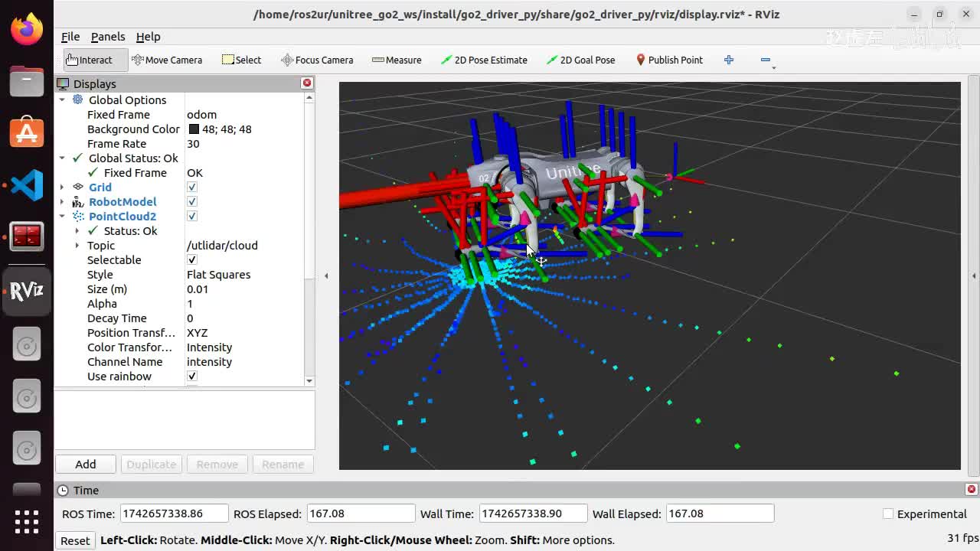The image size is (980, 551).
Task: Click the Background Color swatch
Action: coord(194,129)
